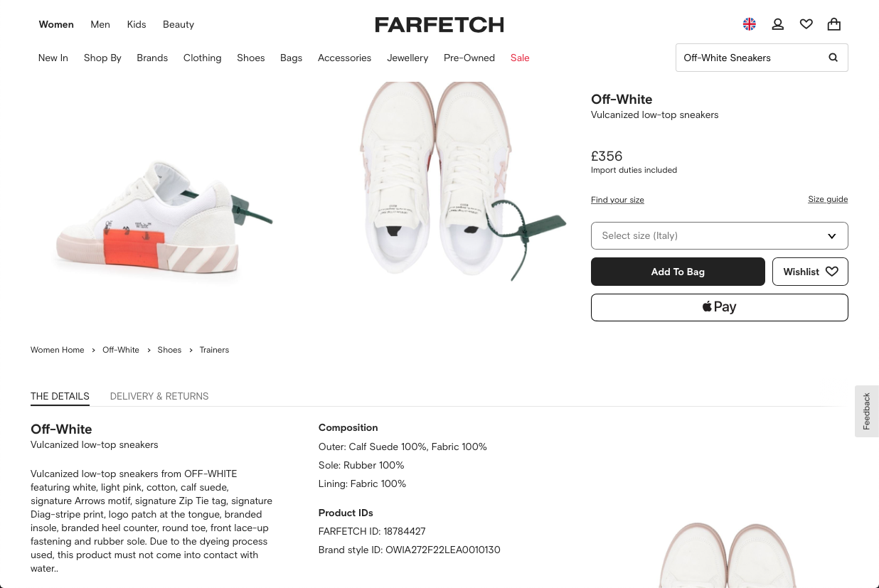Open the wishlist heart icon in header

click(806, 24)
